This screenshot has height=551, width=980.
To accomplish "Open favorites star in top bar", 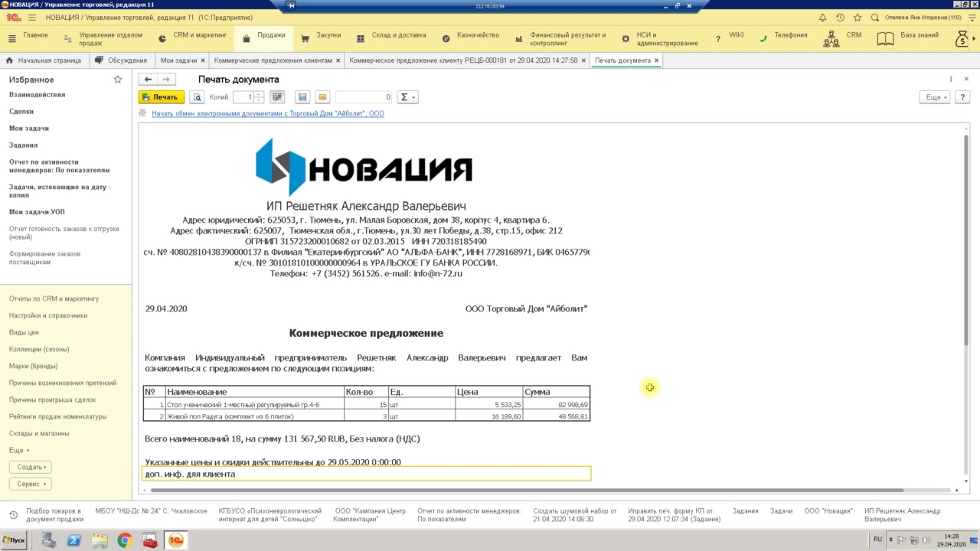I will (857, 18).
